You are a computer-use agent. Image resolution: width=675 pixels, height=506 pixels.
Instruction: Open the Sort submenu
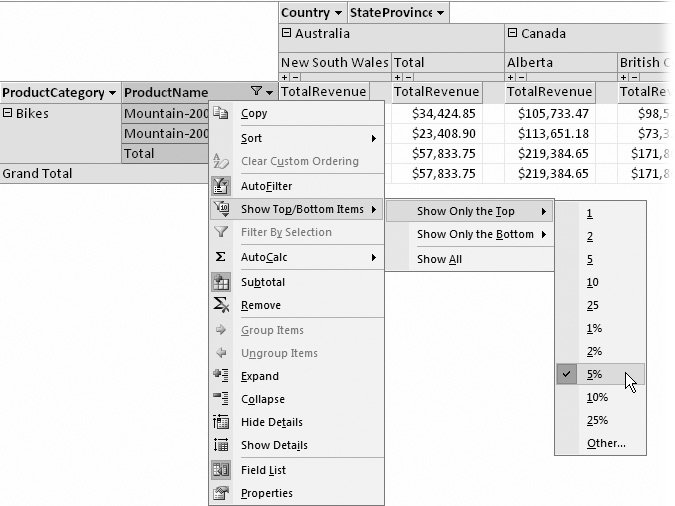297,138
